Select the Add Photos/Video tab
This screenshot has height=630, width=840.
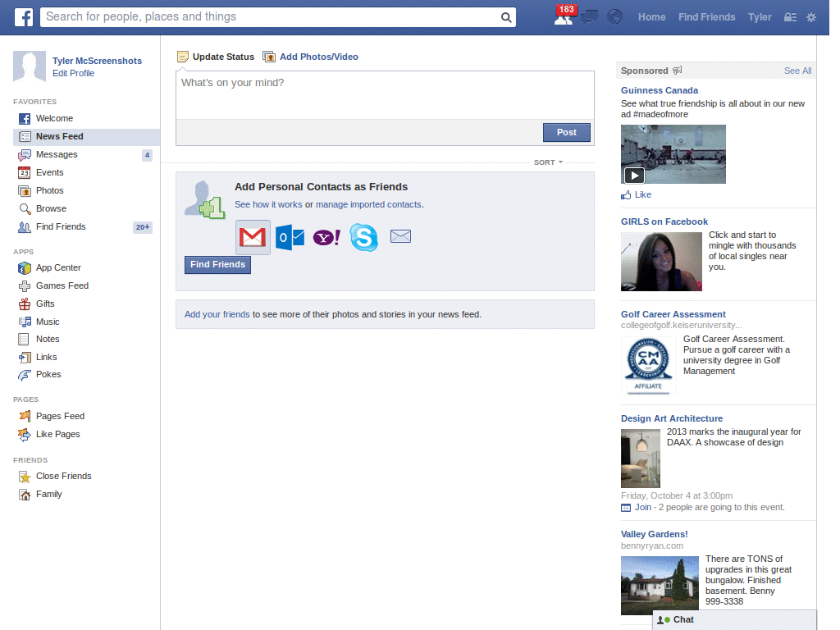[x=311, y=57]
